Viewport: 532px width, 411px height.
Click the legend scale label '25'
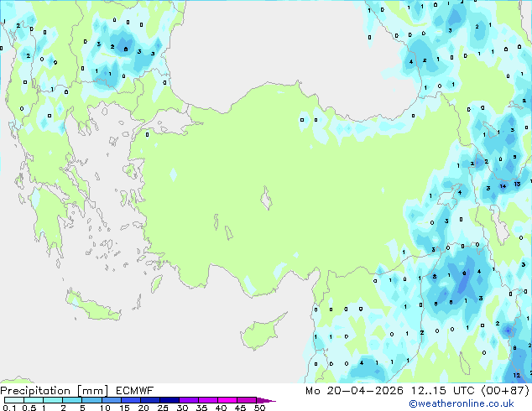tap(163, 408)
